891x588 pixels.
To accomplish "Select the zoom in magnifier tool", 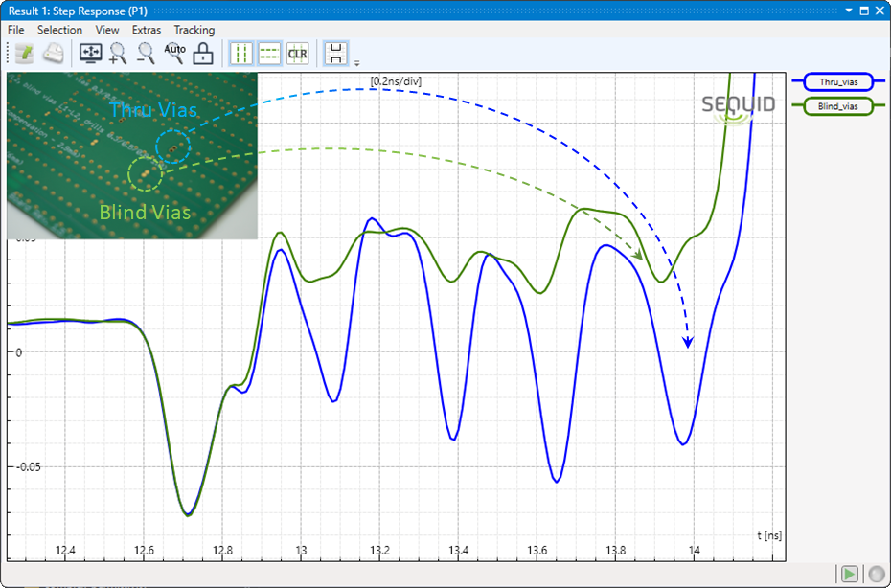I will pos(118,54).
